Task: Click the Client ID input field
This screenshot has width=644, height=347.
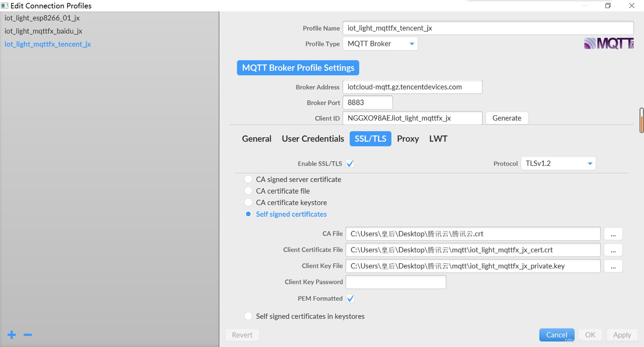Action: pos(412,118)
